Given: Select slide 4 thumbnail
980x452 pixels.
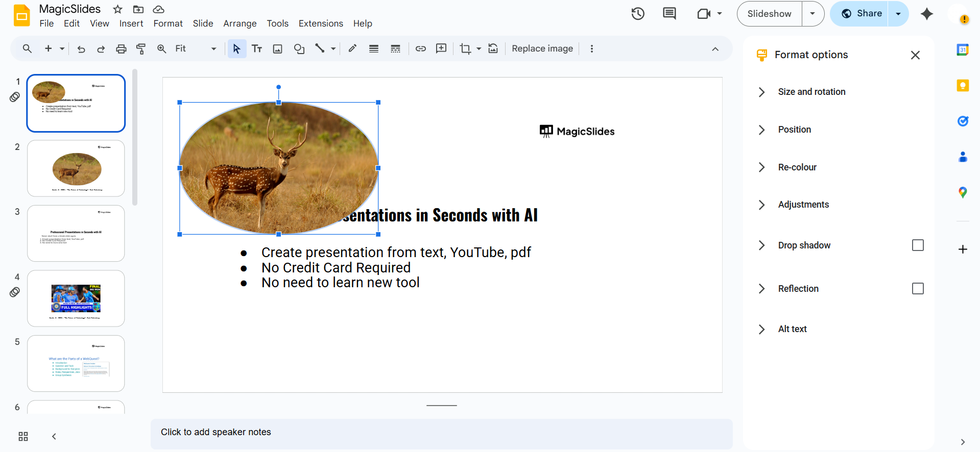Looking at the screenshot, I should (x=76, y=298).
